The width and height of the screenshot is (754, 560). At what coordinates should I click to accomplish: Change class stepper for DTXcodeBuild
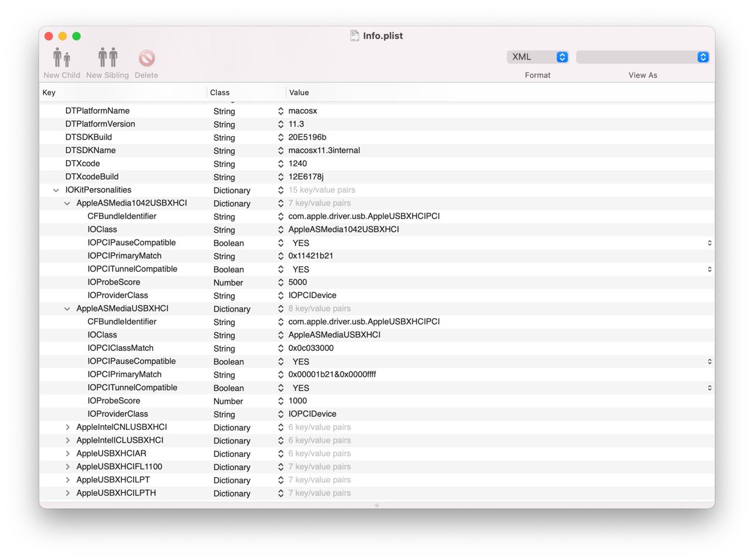[x=281, y=177]
